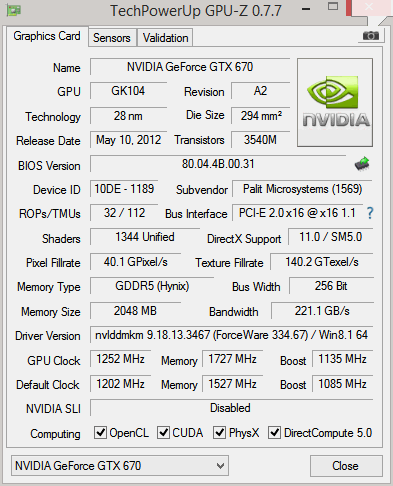Open the Graphics Card tab
Viewport: 393px width, 486px height.
pos(47,36)
